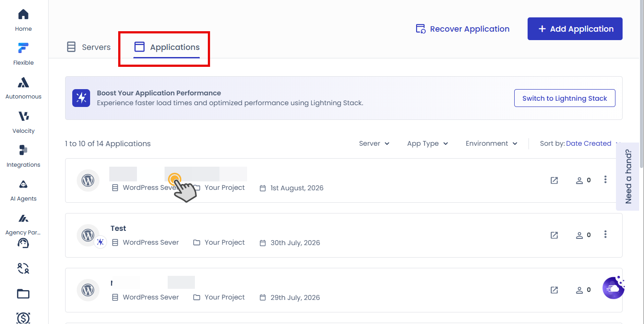Viewport: 644px width, 324px height.
Task: Open the Autonomous section icon
Action: point(23,82)
